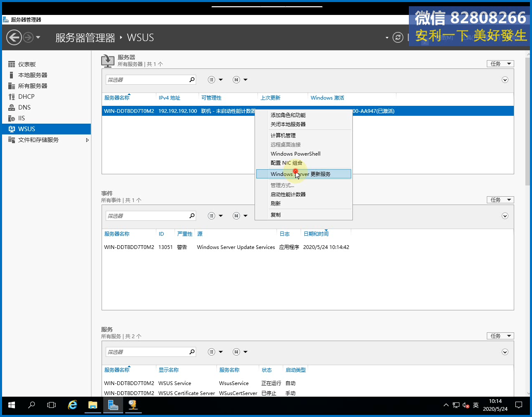532x417 pixels.
Task: Open notification center icon on taskbar
Action: (x=519, y=405)
